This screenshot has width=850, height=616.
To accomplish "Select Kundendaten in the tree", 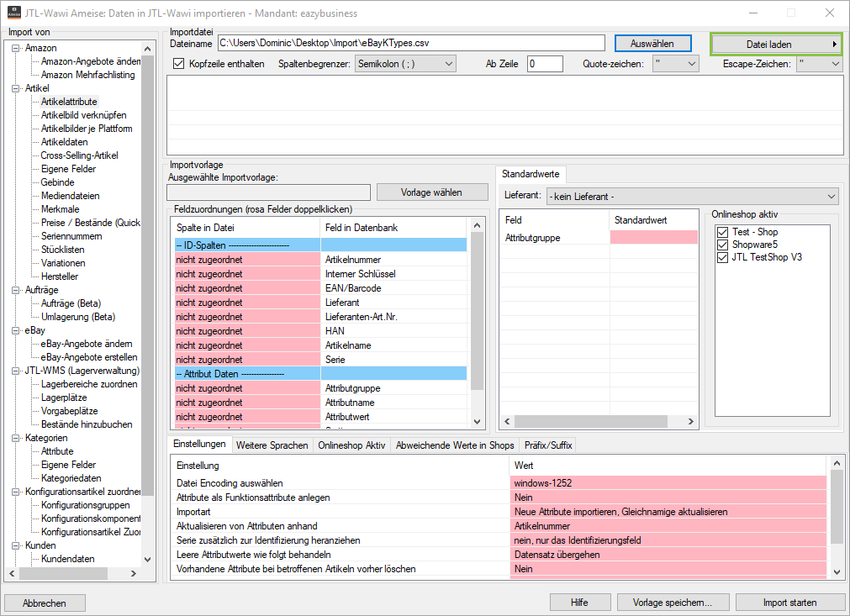I will coord(67,559).
